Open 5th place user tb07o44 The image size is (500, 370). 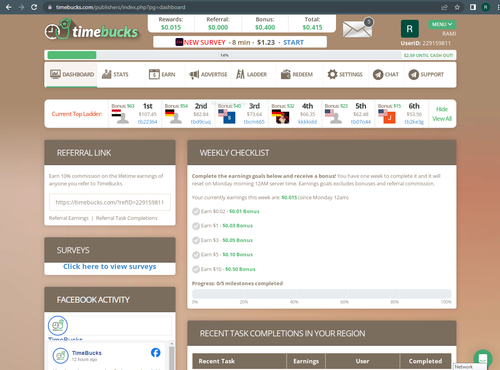click(x=361, y=122)
